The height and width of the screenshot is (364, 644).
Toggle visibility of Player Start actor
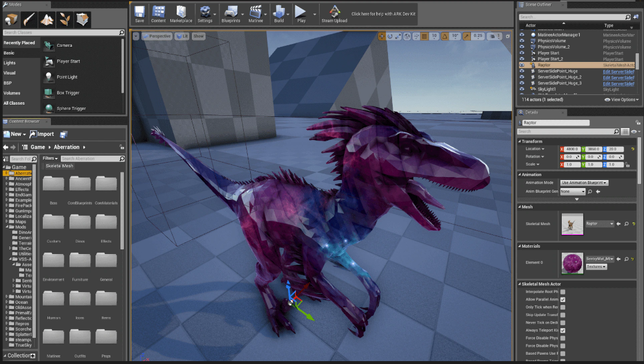[522, 53]
